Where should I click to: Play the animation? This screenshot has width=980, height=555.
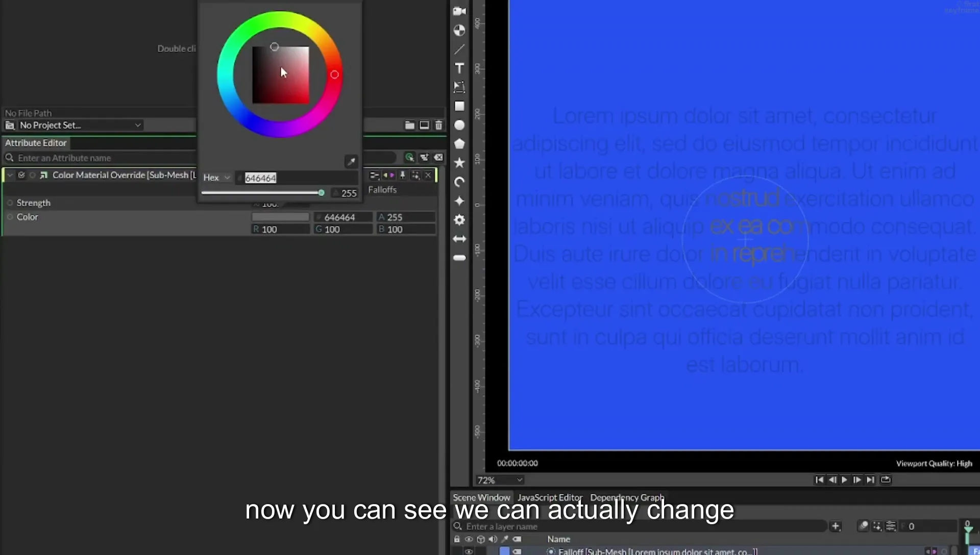(x=844, y=480)
